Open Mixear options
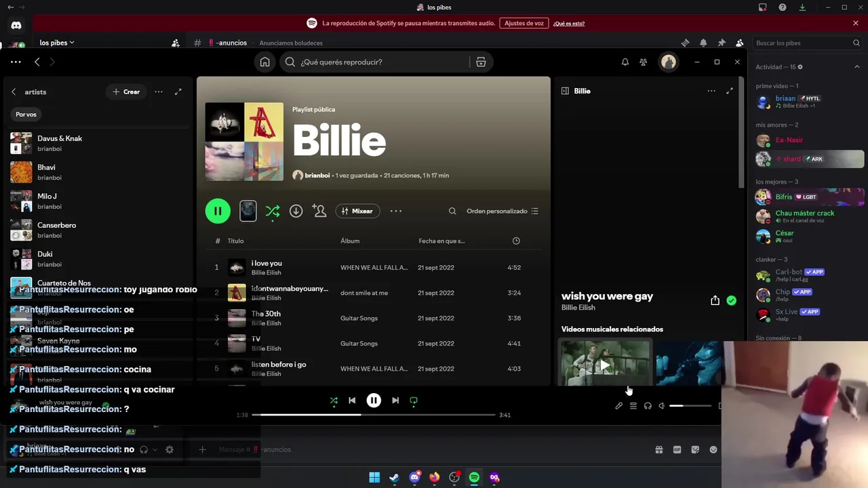 tap(357, 211)
